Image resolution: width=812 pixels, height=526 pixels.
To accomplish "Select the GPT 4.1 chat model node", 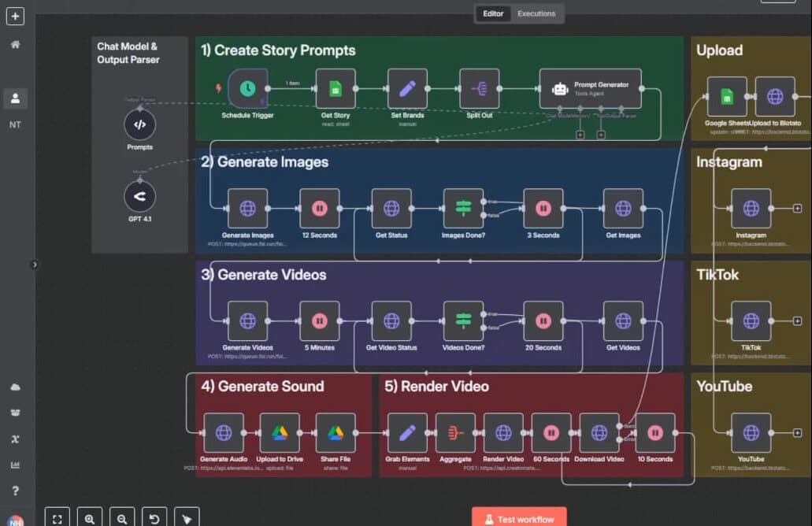I will [x=139, y=196].
